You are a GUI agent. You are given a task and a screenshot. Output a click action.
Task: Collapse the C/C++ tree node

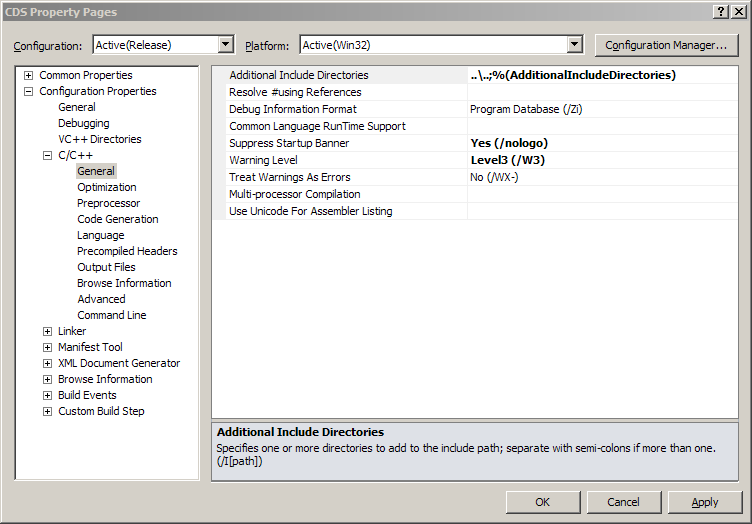[x=47, y=156]
